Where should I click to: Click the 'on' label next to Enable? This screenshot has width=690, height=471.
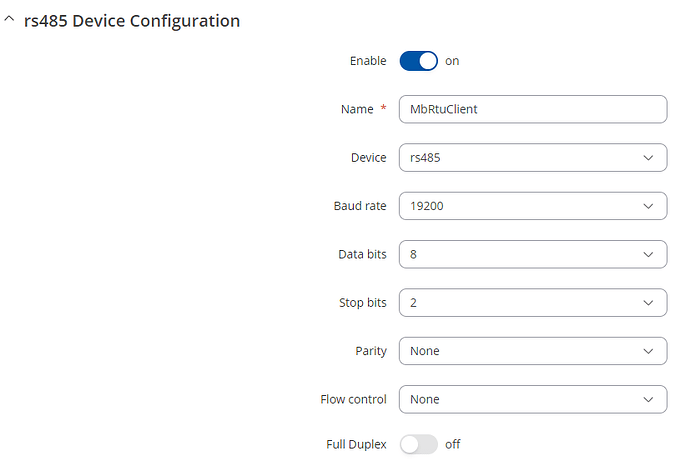coord(452,61)
